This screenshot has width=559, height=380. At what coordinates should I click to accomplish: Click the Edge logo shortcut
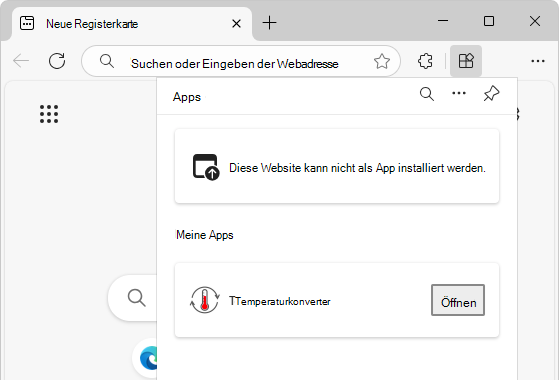point(149,358)
